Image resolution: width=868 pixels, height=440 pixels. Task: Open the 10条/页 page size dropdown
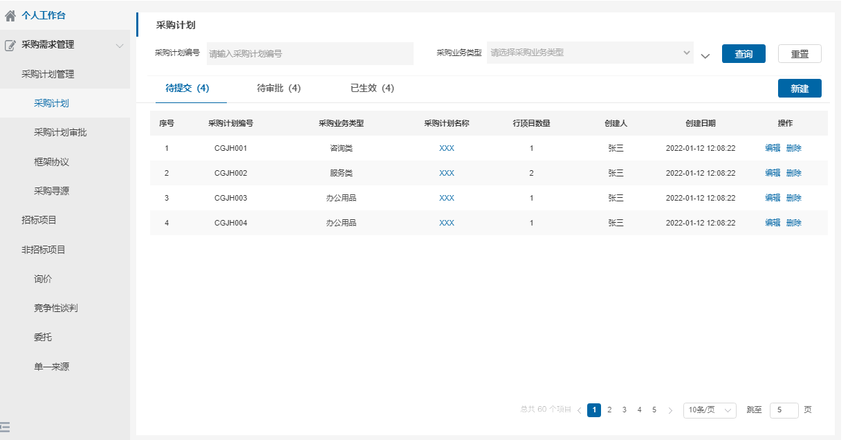pos(710,410)
